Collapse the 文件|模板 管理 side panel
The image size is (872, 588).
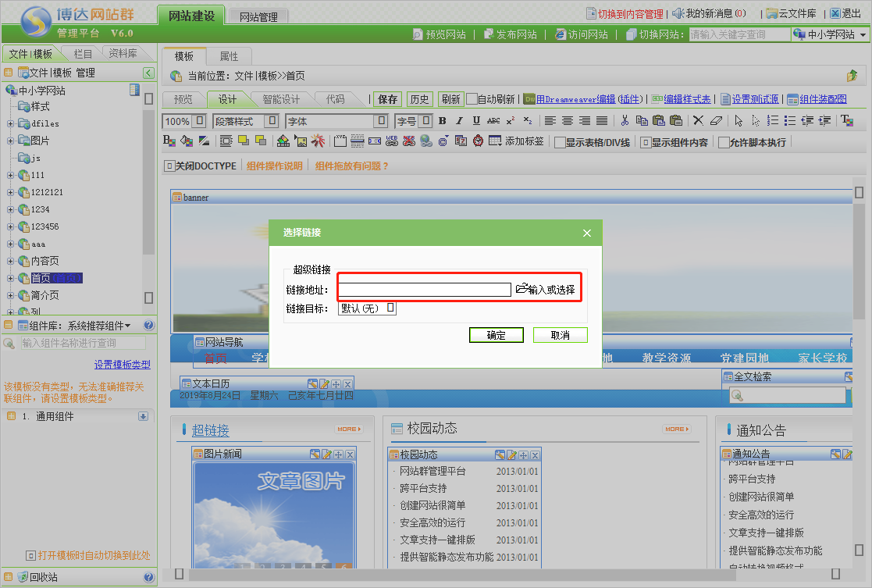(x=148, y=73)
